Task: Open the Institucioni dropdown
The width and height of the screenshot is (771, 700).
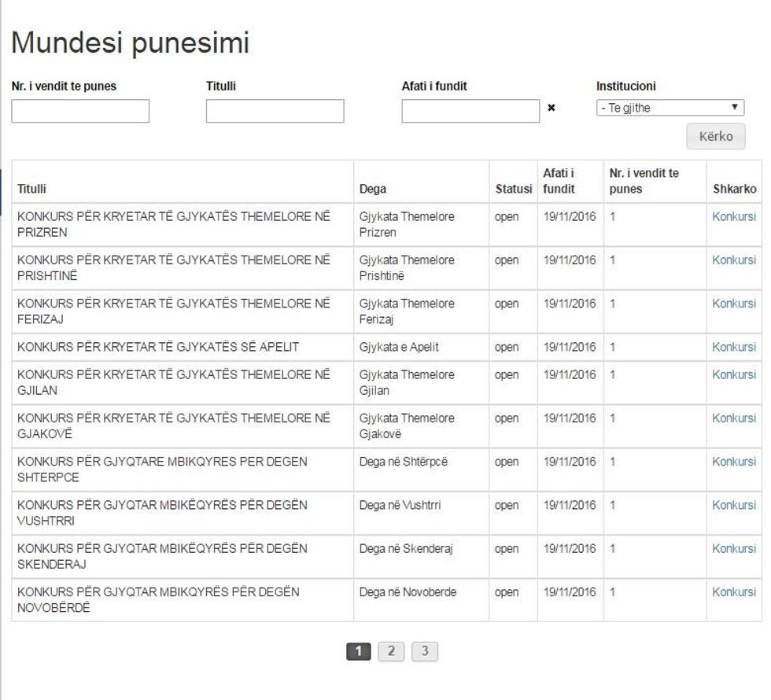Action: tap(670, 108)
